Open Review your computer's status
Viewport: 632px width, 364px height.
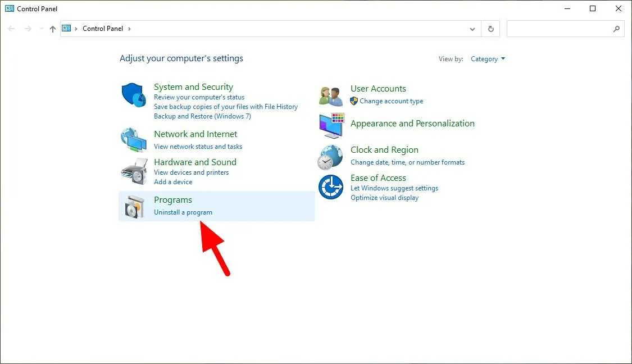(x=199, y=97)
